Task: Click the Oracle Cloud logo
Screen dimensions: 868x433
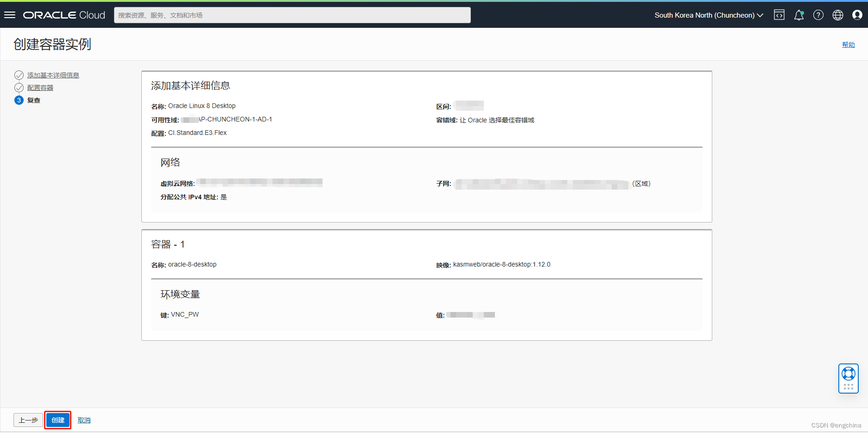Action: (64, 15)
